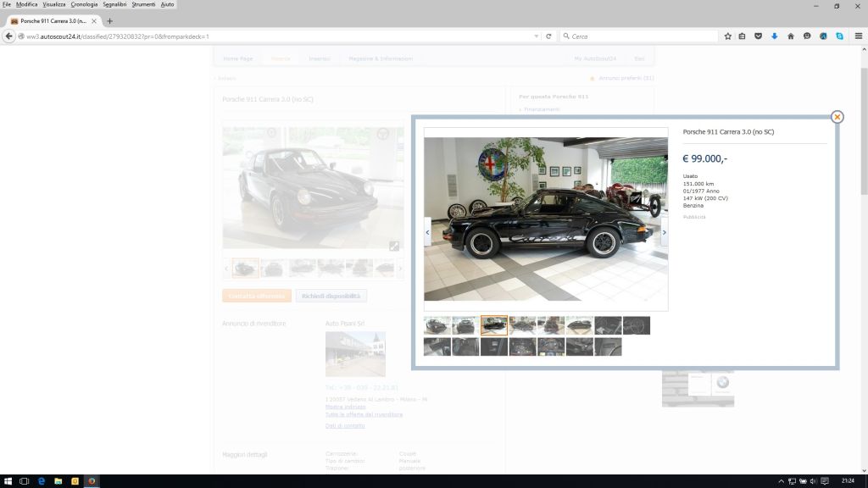This screenshot has height=488, width=868.
Task: Click the Firefox taskbar icon
Action: pos(92,481)
